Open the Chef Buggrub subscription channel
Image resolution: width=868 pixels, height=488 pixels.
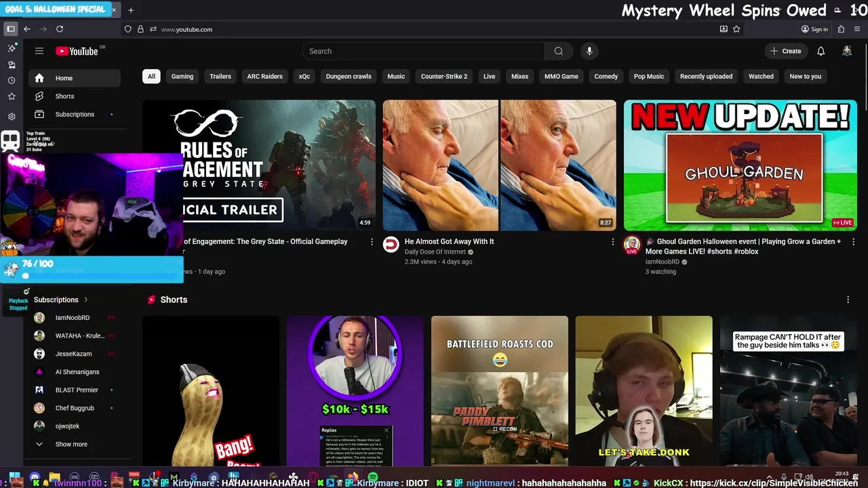tap(75, 408)
